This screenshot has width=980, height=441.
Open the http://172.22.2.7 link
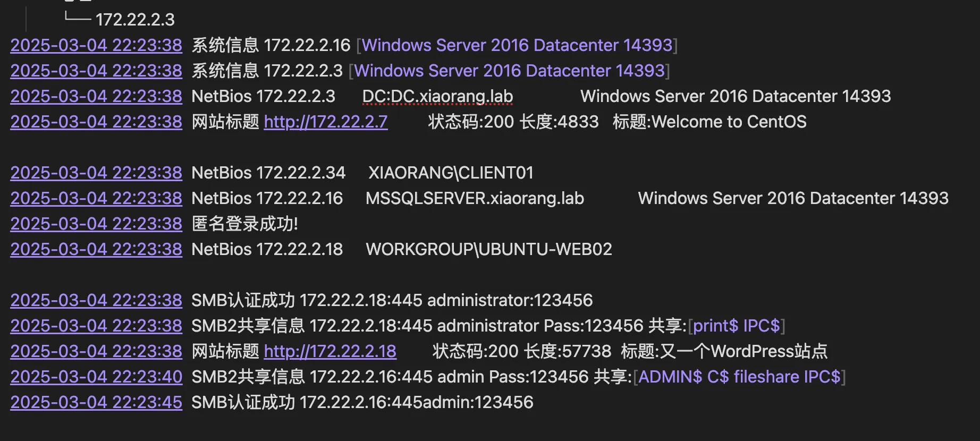point(326,122)
